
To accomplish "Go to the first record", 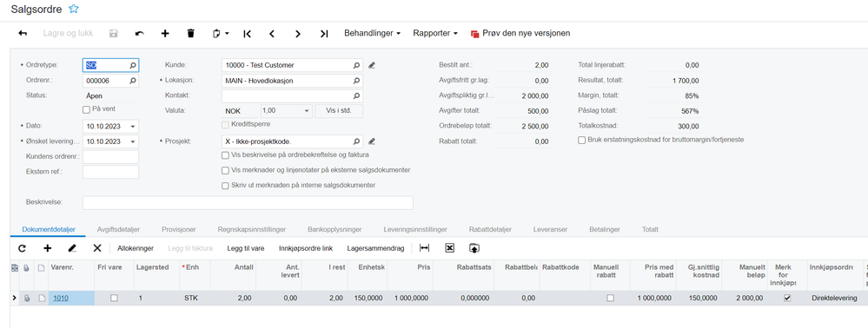I will point(247,34).
